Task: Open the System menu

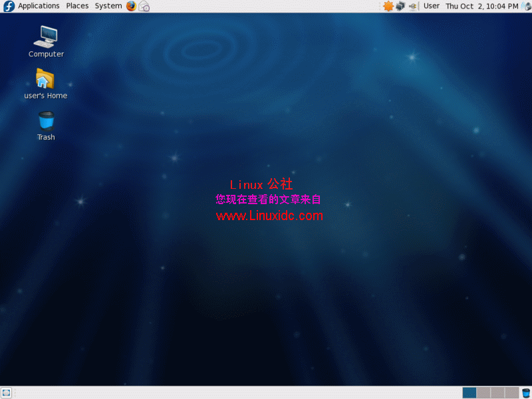Action: [x=108, y=6]
